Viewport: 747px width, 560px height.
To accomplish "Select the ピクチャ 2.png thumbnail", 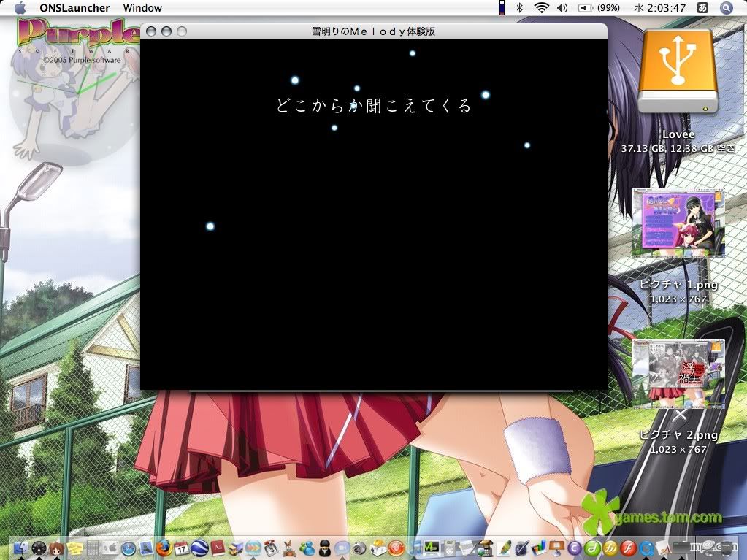I will (678, 373).
